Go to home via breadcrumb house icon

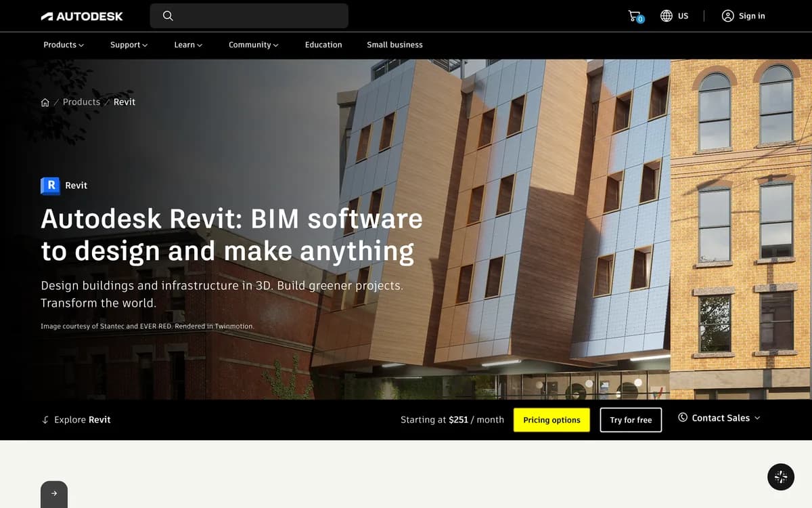click(45, 102)
